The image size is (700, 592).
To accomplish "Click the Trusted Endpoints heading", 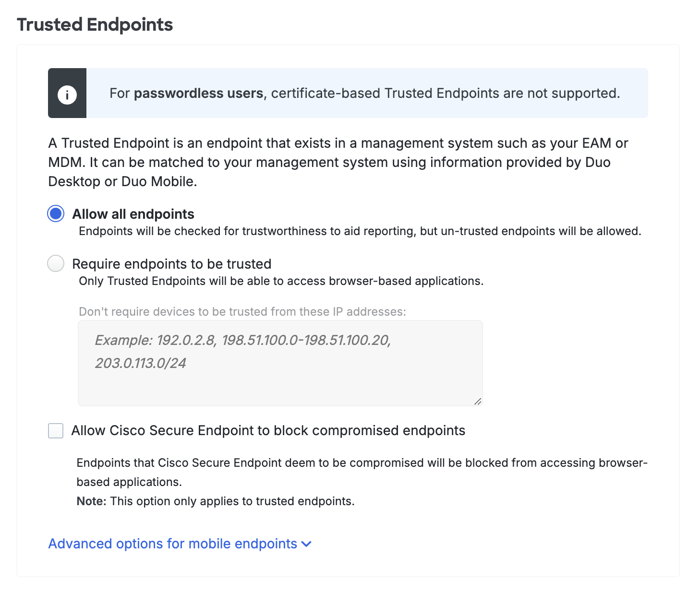I will click(95, 24).
